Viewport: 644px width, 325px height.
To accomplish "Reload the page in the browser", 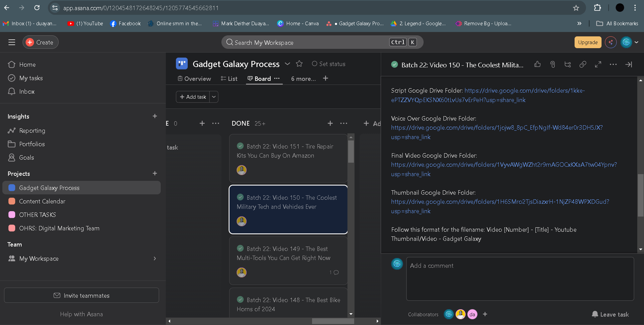I will pos(37,8).
